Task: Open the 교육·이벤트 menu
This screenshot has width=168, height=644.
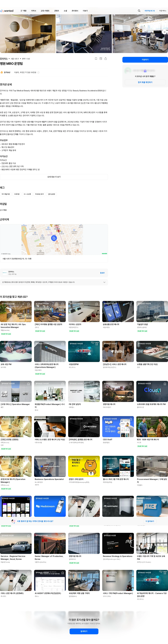Action: point(45,11)
